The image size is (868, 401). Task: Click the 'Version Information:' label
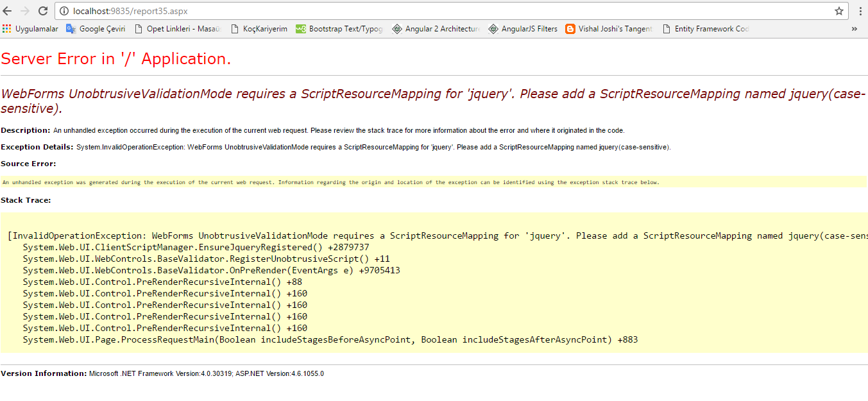(x=44, y=373)
